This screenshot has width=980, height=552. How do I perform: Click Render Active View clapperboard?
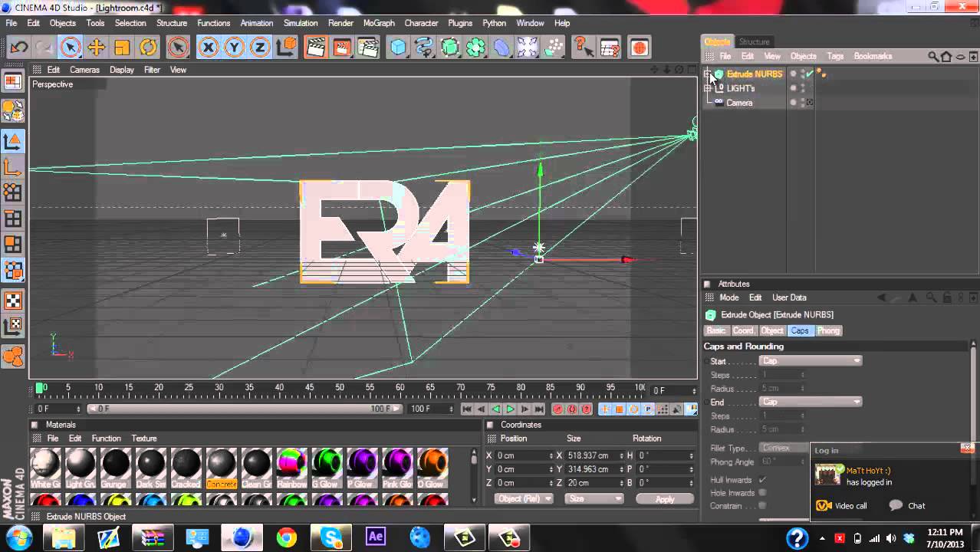pos(315,48)
